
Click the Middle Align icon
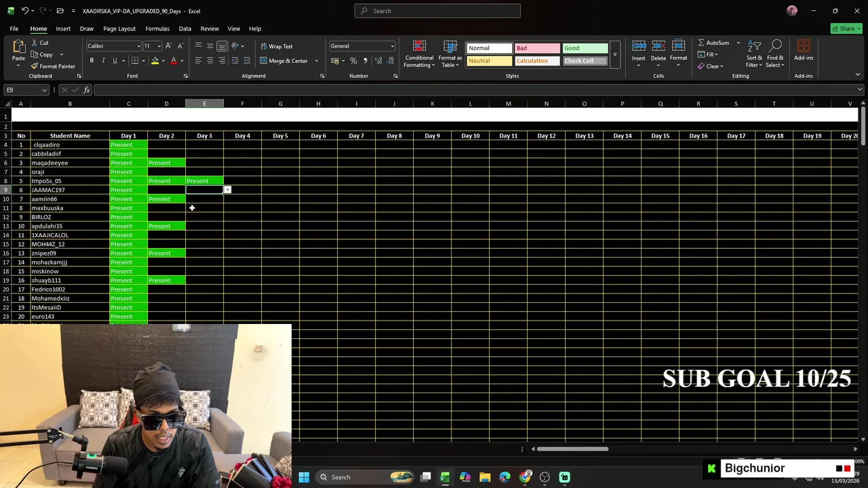pyautogui.click(x=210, y=46)
